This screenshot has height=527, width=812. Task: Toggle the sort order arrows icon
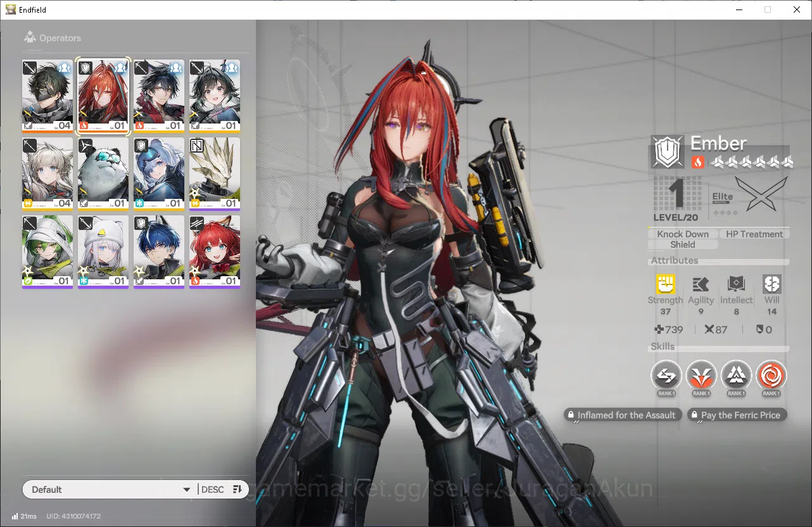tap(238, 489)
